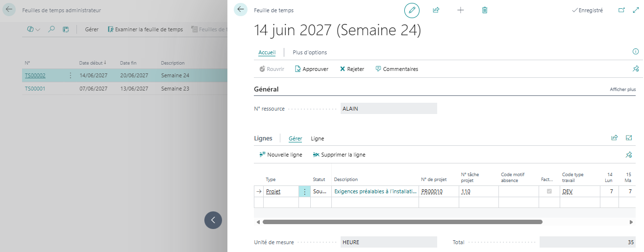
Task: Open the copilot dropdown in the list toolbar
Action: [34, 29]
